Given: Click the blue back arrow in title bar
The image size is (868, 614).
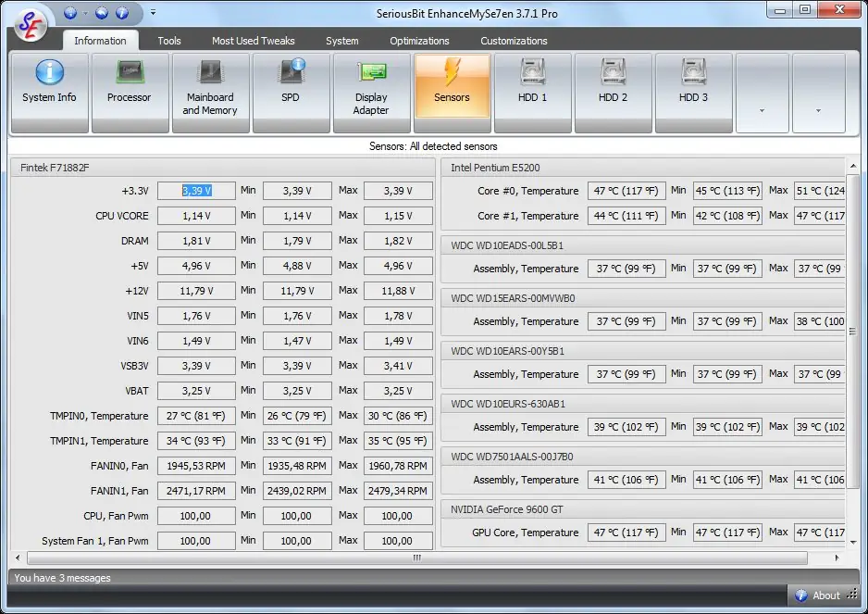Looking at the screenshot, I should [x=102, y=13].
